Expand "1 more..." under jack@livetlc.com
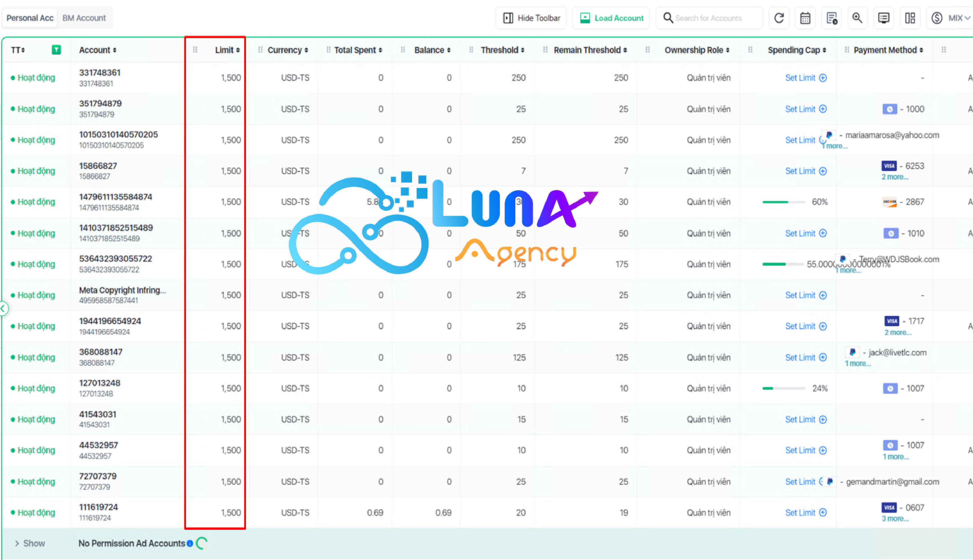The height and width of the screenshot is (560, 973). pos(858,363)
